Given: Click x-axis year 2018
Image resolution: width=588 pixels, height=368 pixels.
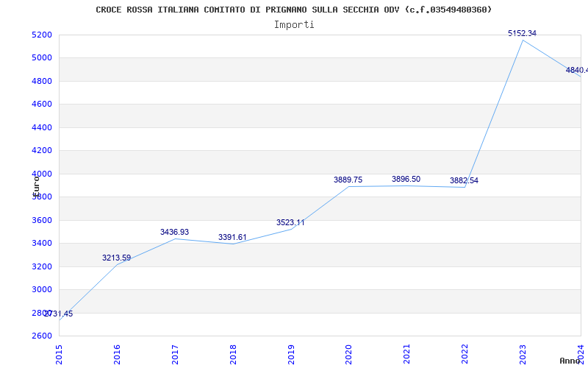Looking at the screenshot, I should pos(233,354).
